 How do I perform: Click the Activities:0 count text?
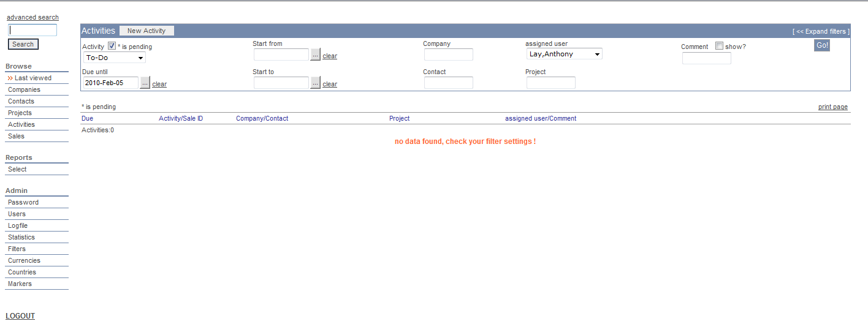click(97, 130)
